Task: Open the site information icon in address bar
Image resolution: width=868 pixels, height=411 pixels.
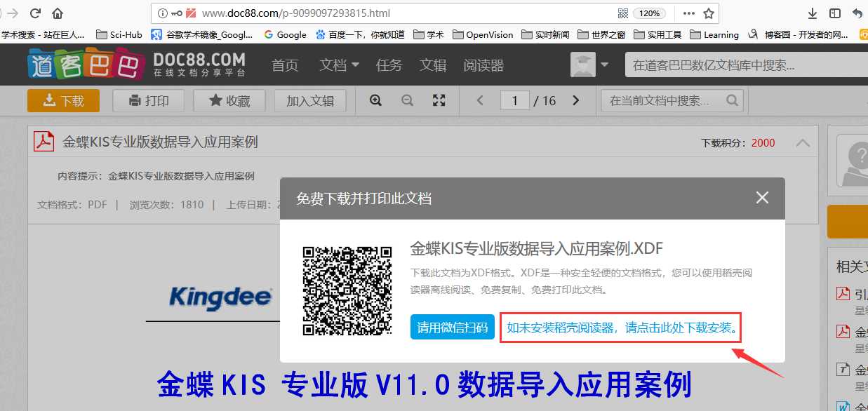Action: [162, 13]
